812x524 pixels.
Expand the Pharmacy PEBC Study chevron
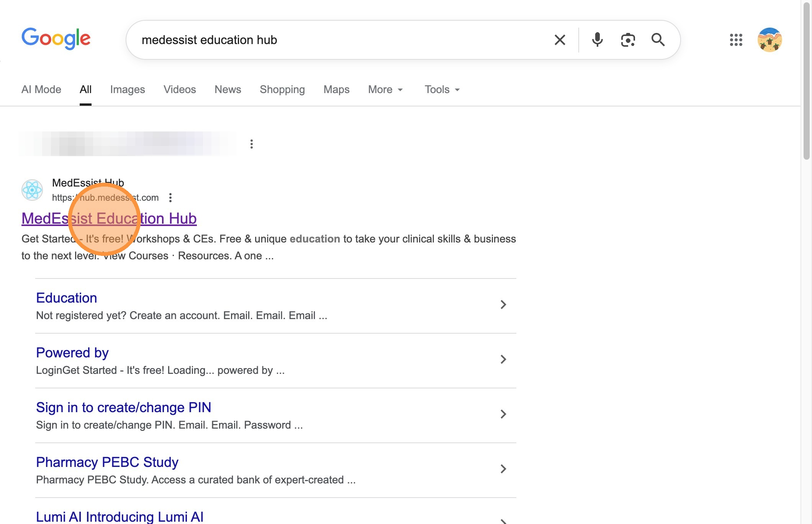(503, 469)
